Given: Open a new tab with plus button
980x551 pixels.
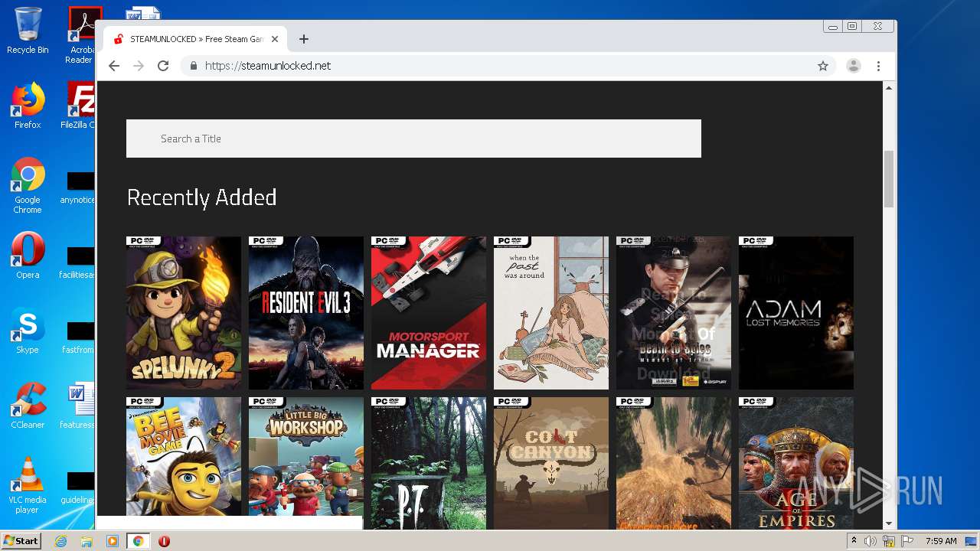Looking at the screenshot, I should (x=304, y=39).
